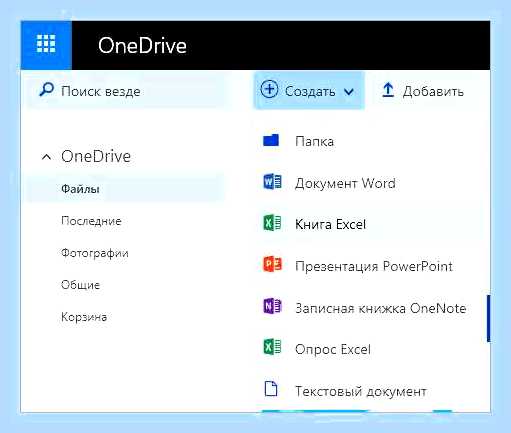Open the Создать dropdown arrow
This screenshot has height=433, width=511.
coord(349,92)
